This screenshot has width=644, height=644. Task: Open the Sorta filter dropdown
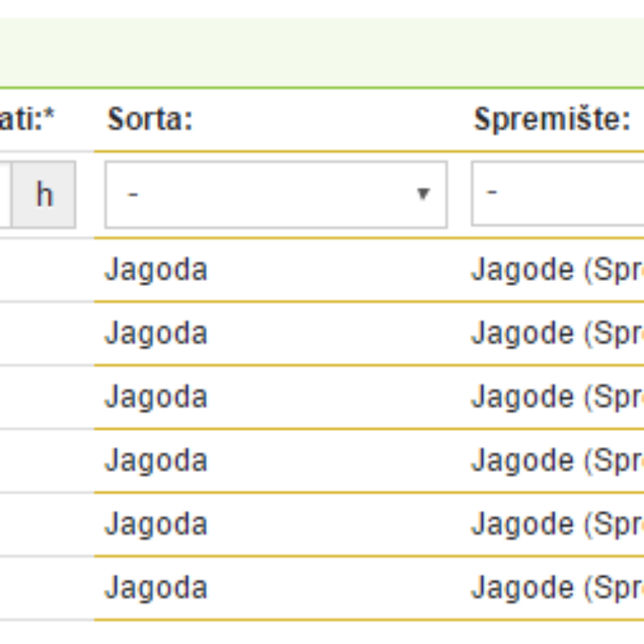pos(276,195)
